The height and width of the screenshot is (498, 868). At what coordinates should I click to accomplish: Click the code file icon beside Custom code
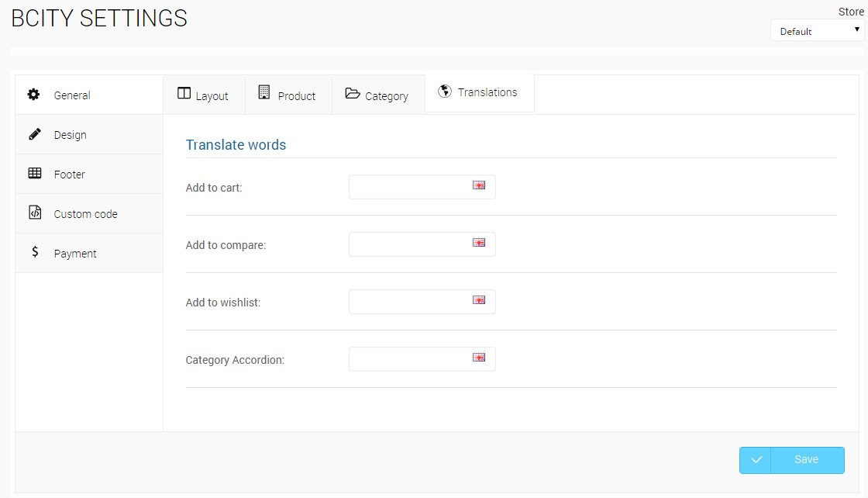click(34, 213)
